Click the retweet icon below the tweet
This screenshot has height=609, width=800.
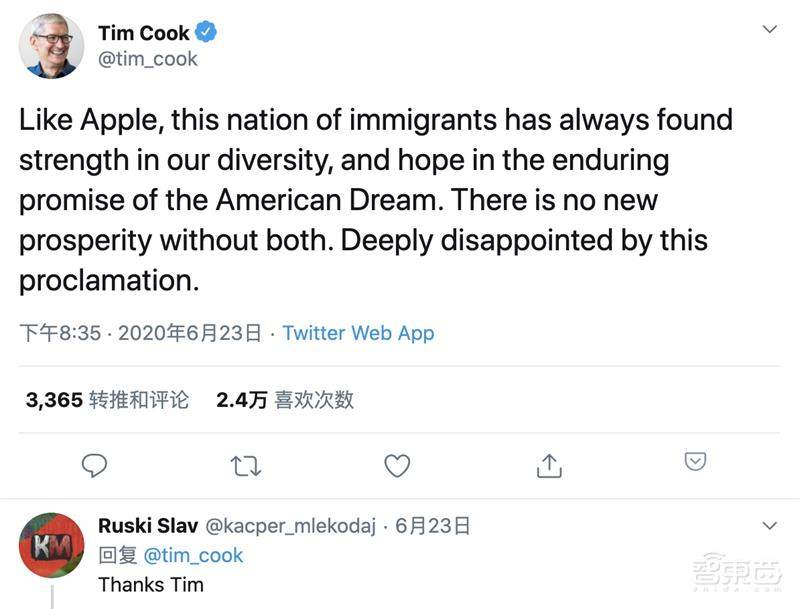(x=245, y=464)
